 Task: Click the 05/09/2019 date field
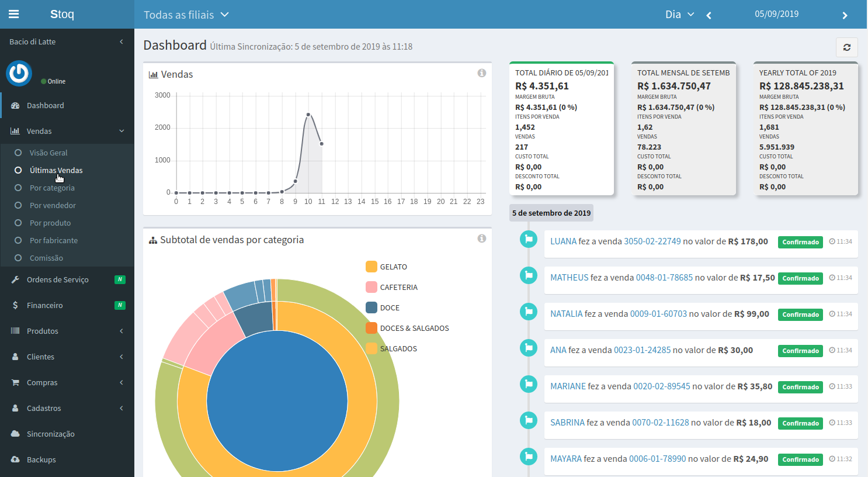pos(777,14)
